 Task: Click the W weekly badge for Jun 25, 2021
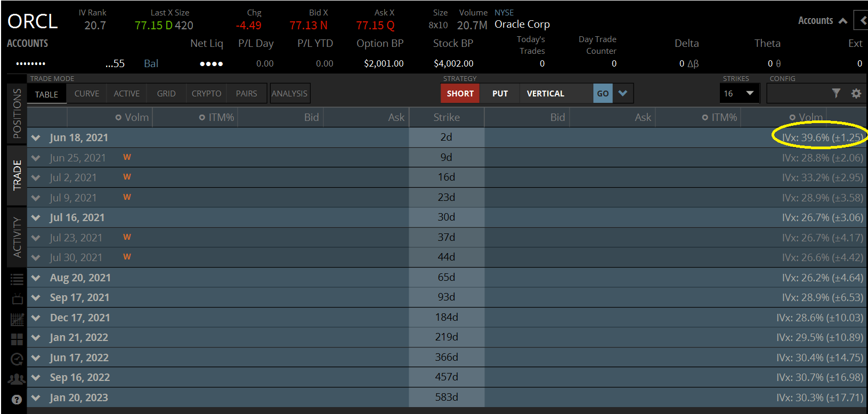coord(127,157)
